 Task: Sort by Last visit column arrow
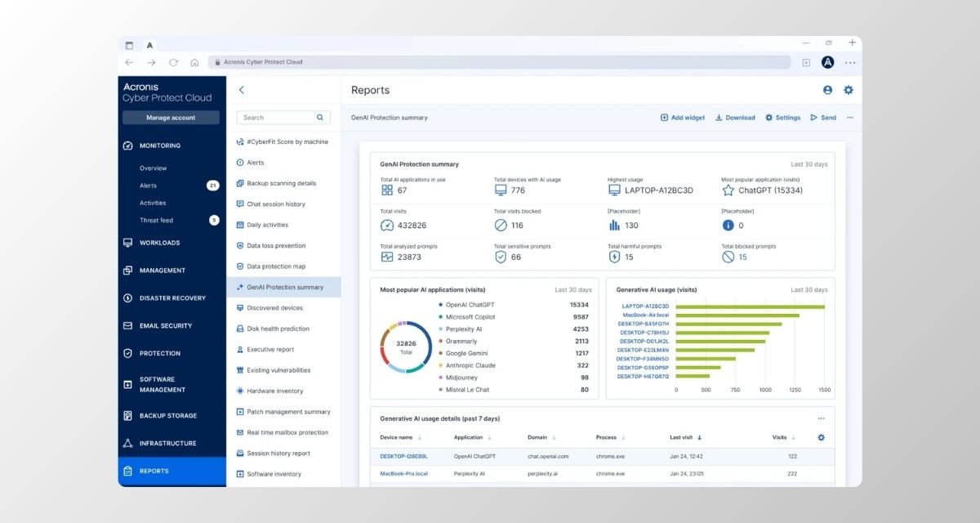pos(699,438)
